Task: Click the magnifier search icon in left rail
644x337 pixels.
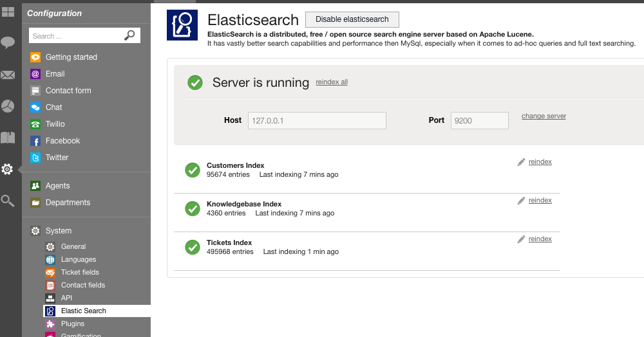Action: click(8, 201)
